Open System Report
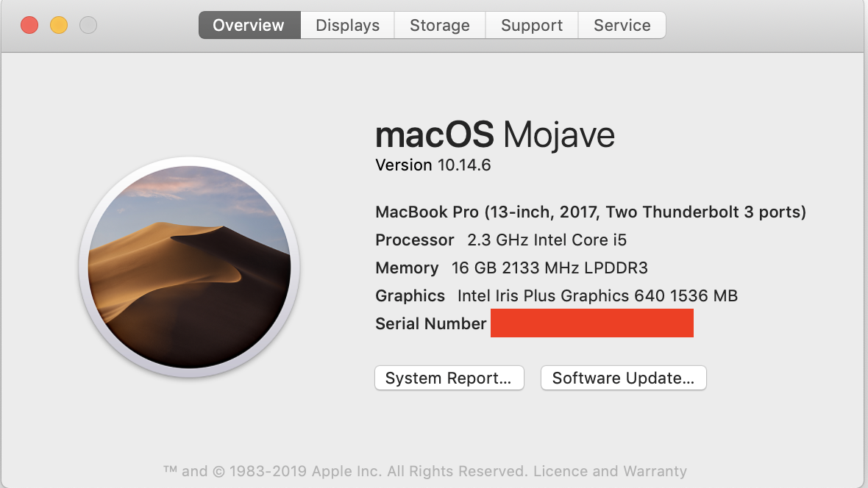Viewport: 868px width, 488px height. tap(449, 378)
